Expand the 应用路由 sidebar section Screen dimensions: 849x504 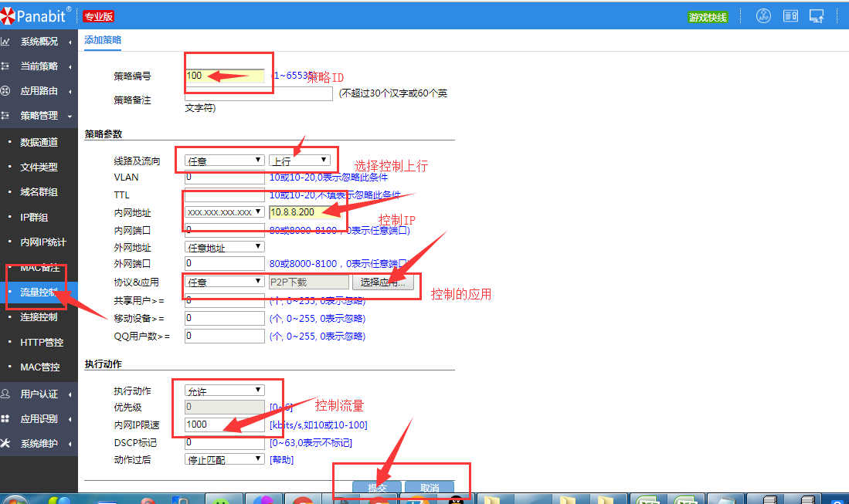[39, 91]
